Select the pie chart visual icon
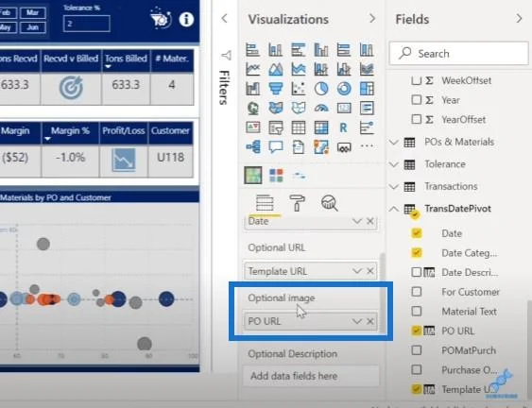This screenshot has width=532, height=408. coord(321,89)
